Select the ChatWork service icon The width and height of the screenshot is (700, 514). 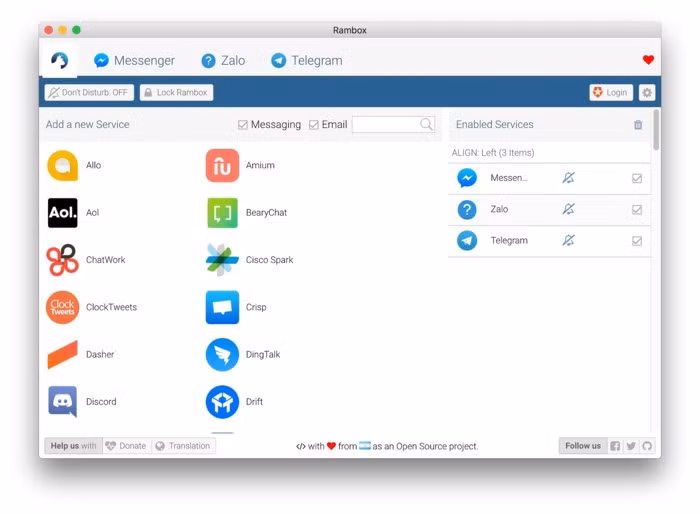(x=62, y=260)
